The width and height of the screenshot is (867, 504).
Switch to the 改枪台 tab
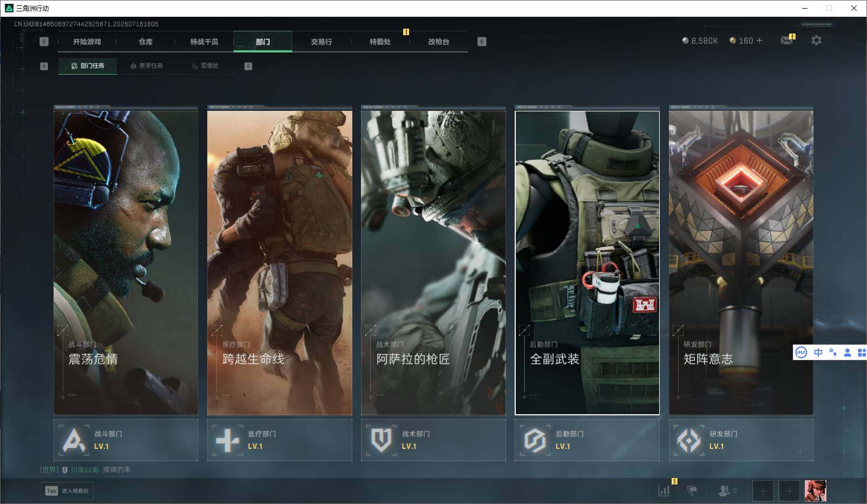click(438, 42)
